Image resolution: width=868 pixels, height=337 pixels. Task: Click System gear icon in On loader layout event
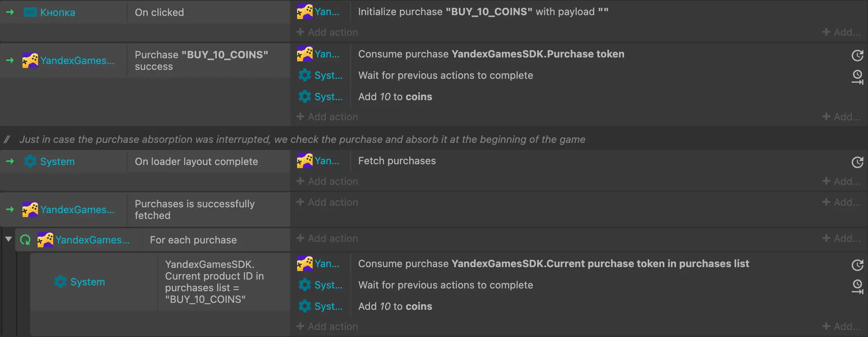coord(30,162)
